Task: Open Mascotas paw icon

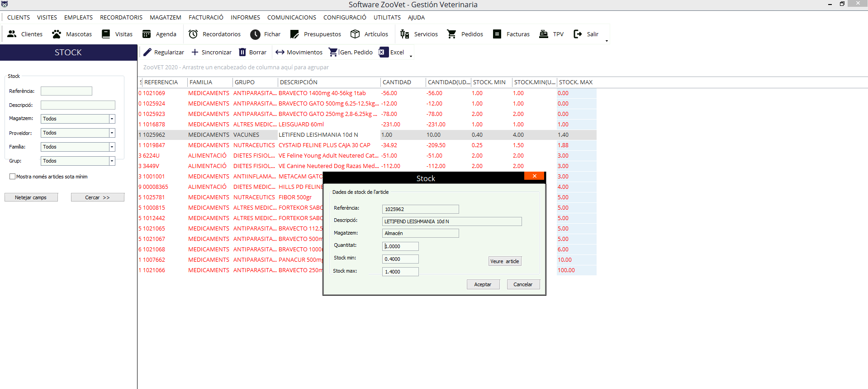Action: coord(57,34)
